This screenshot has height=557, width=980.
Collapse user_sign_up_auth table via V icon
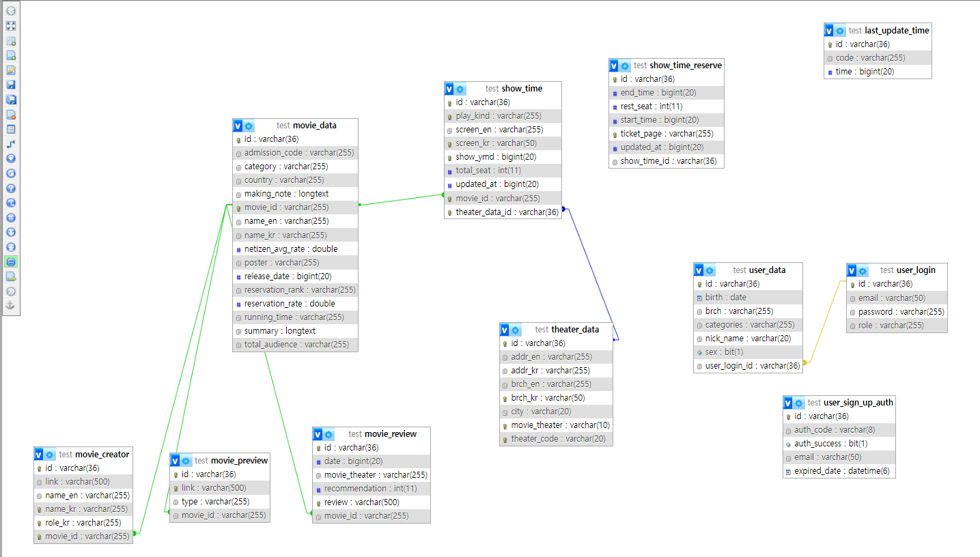[x=788, y=403]
